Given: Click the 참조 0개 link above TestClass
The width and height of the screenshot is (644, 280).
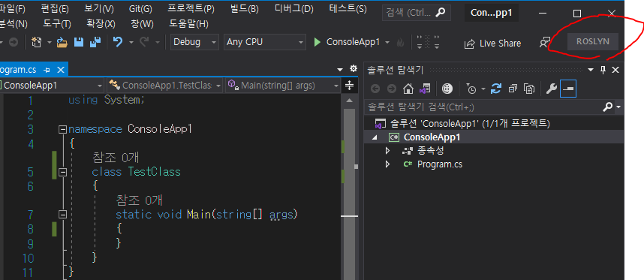Looking at the screenshot, I should point(116,157).
